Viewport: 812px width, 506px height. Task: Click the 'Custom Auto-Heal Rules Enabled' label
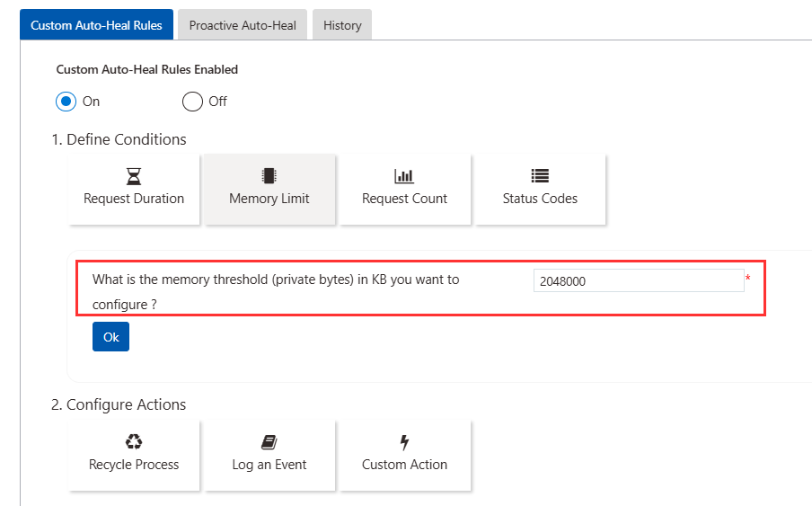click(147, 69)
